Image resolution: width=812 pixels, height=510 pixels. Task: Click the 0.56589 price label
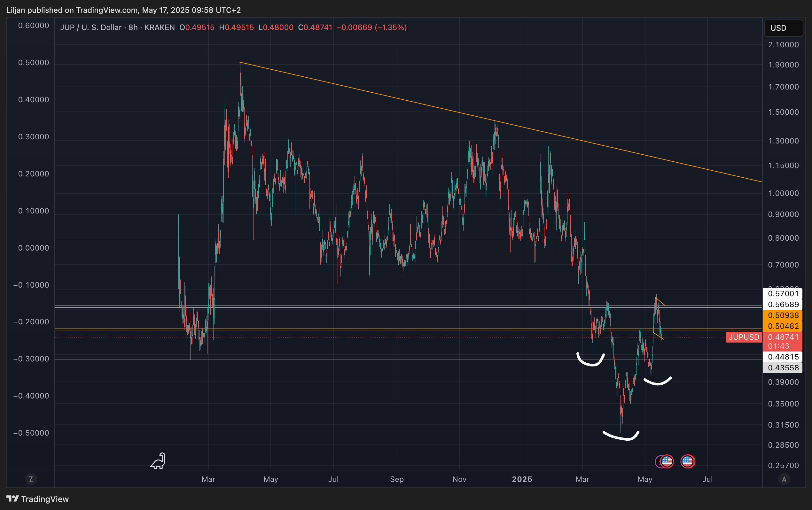coord(783,305)
